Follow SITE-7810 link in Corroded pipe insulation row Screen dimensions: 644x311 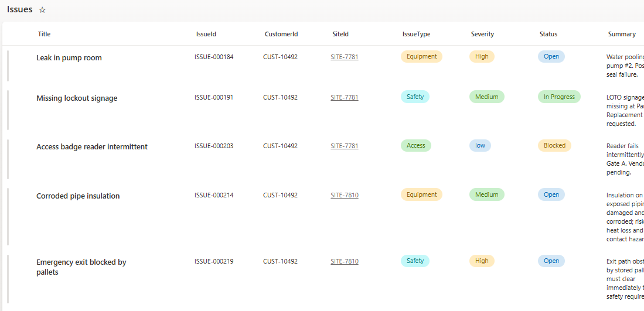tap(344, 195)
